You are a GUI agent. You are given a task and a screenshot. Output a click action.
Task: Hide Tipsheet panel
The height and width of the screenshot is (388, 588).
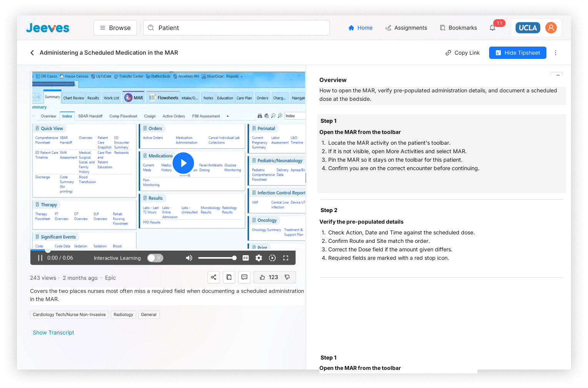pyautogui.click(x=518, y=53)
